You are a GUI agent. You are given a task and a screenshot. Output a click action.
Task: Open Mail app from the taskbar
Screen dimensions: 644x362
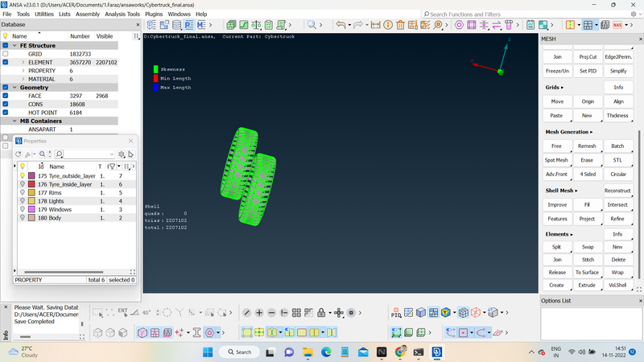click(363, 352)
